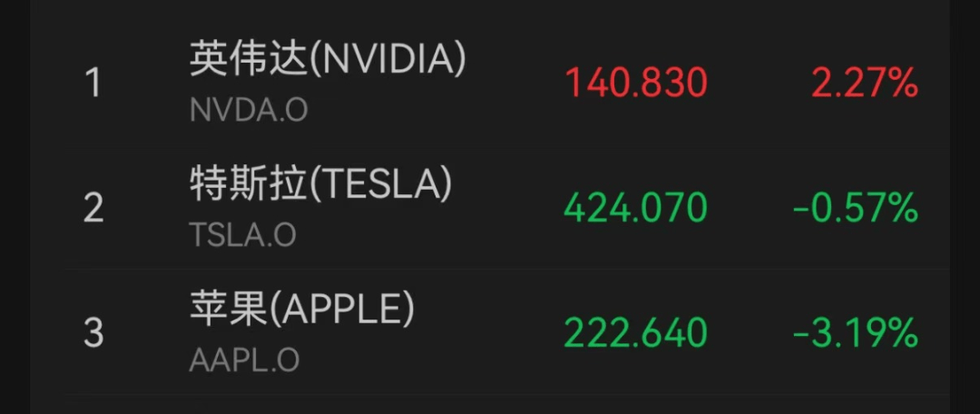Tap the 2.27% change value
Image resolution: width=980 pixels, height=414 pixels.
point(865,84)
